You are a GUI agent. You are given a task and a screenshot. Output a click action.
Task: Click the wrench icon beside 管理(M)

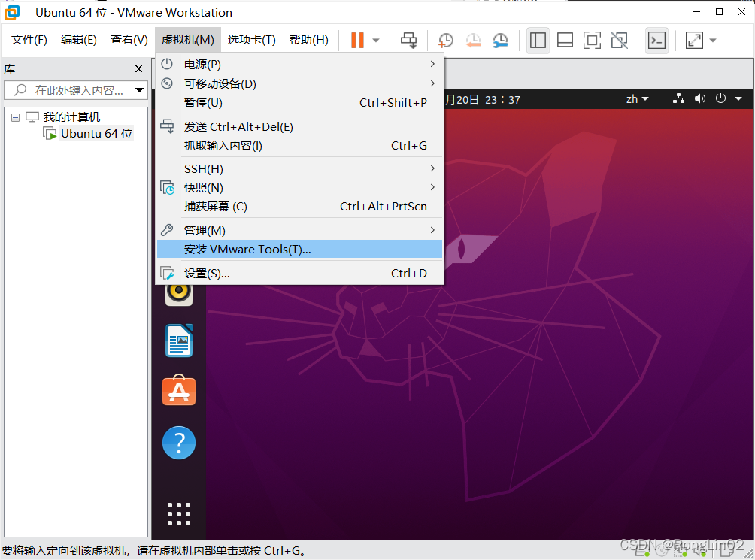(167, 230)
